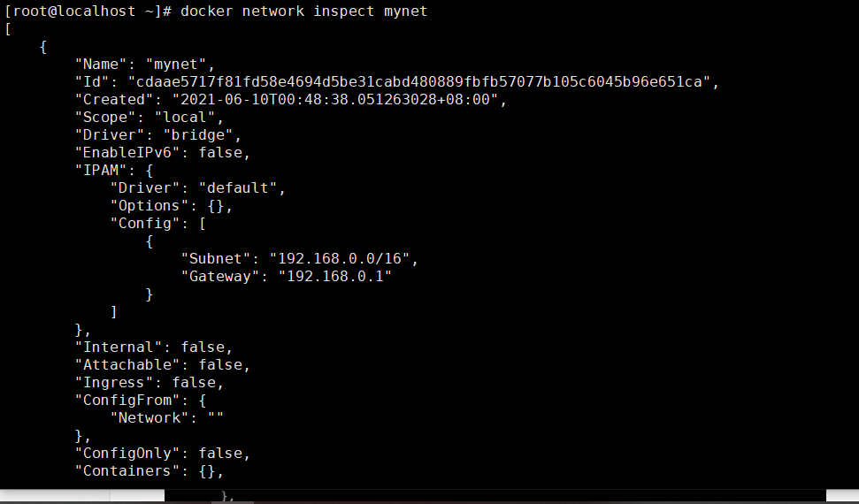Click the "IPAM" key text
The width and height of the screenshot is (859, 504).
(x=102, y=171)
